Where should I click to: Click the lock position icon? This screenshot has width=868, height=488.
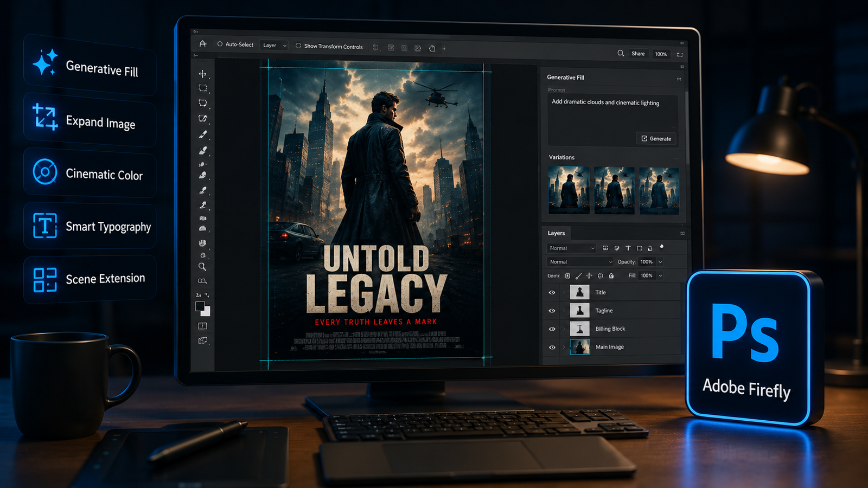[589, 275]
